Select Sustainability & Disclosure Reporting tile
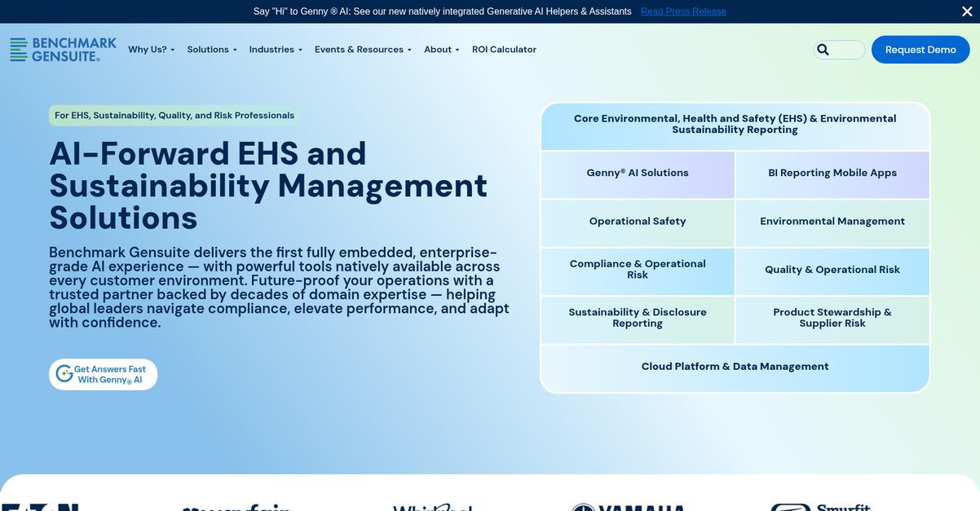This screenshot has width=980, height=511. click(x=638, y=319)
